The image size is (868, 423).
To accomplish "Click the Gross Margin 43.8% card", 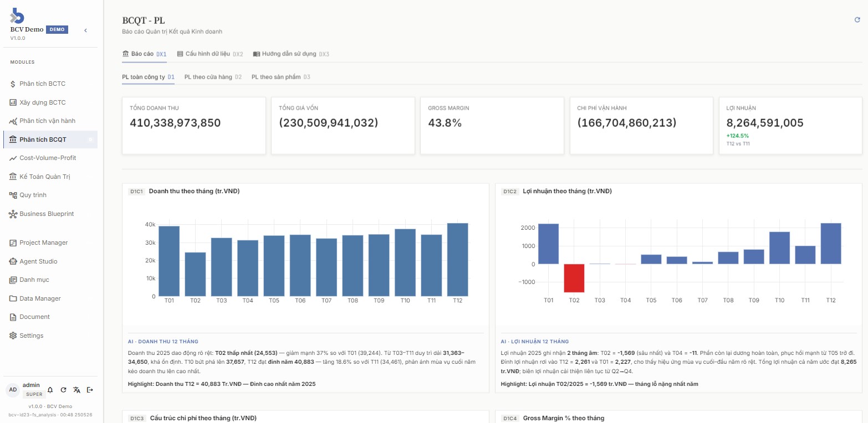I will [x=492, y=126].
